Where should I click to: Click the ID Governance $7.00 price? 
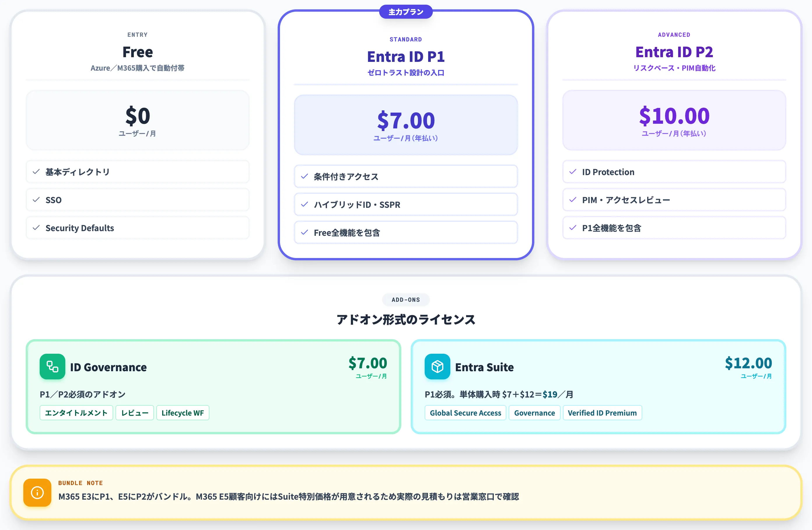click(x=367, y=363)
